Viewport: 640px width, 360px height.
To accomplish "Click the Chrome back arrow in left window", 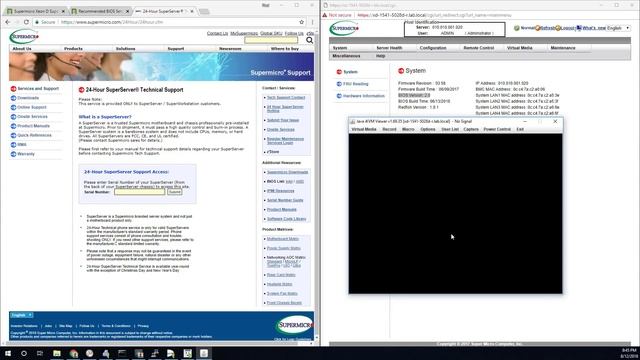I will pos(8,22).
